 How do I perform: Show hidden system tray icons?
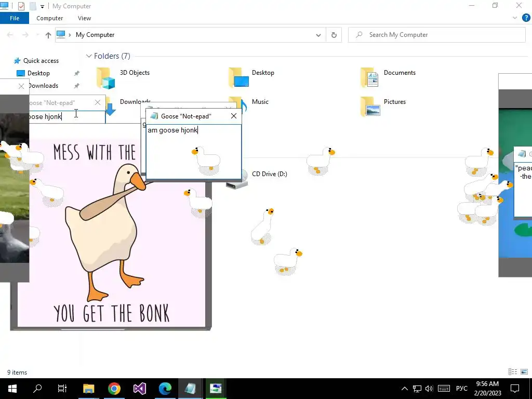point(404,389)
